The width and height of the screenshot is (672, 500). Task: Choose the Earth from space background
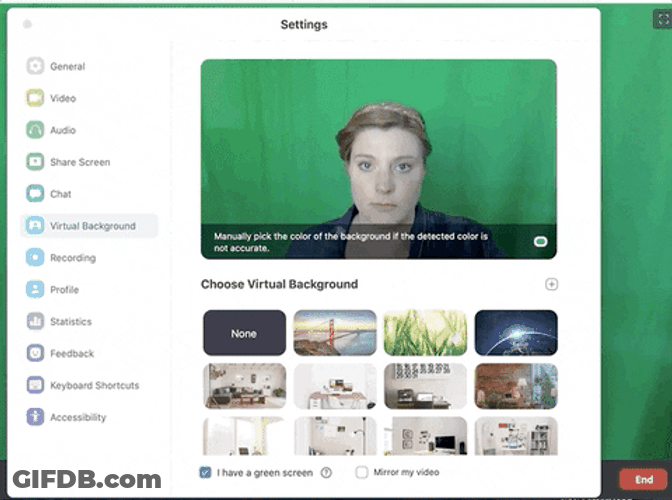pos(516,333)
